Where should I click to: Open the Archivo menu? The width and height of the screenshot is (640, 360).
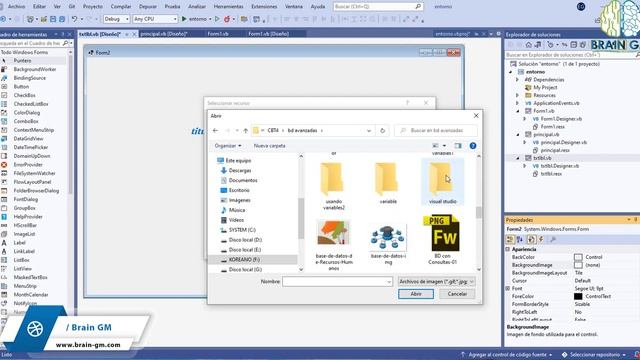click(17, 7)
